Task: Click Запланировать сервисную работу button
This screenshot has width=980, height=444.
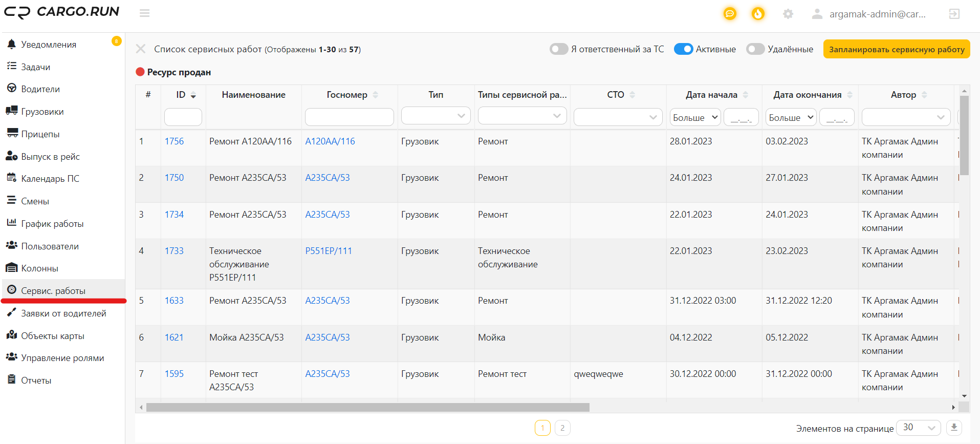Action: pos(897,49)
